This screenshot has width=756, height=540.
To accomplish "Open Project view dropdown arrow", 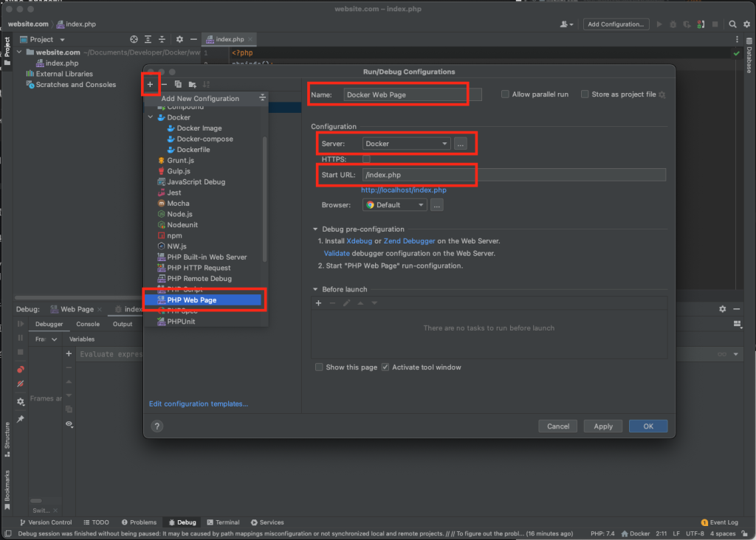I will [62, 40].
